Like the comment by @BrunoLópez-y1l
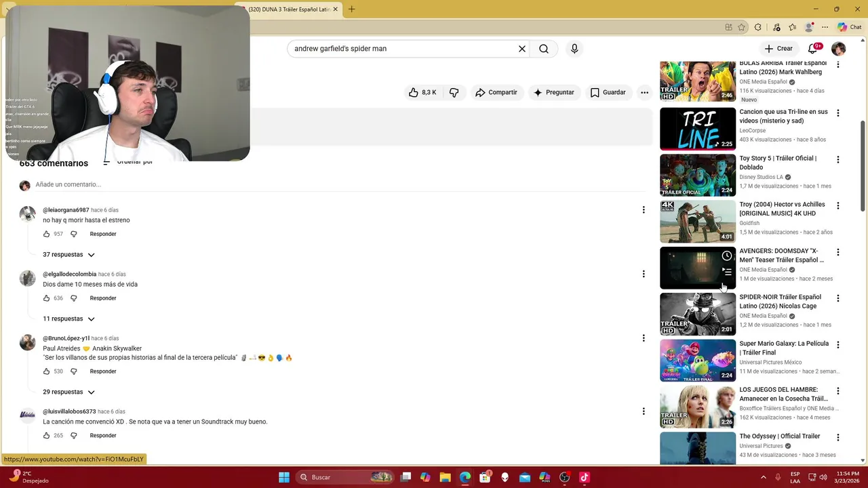The height and width of the screenshot is (488, 868). [46, 371]
